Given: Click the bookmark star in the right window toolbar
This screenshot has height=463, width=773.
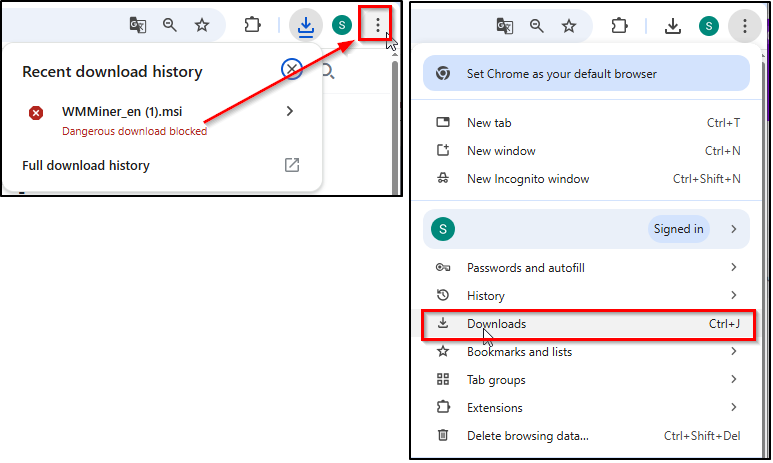Looking at the screenshot, I should coord(569,26).
